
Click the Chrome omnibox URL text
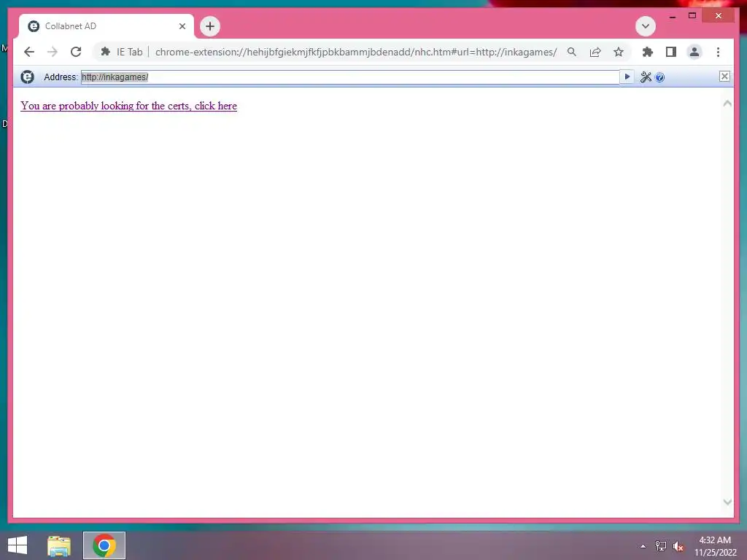coord(356,52)
